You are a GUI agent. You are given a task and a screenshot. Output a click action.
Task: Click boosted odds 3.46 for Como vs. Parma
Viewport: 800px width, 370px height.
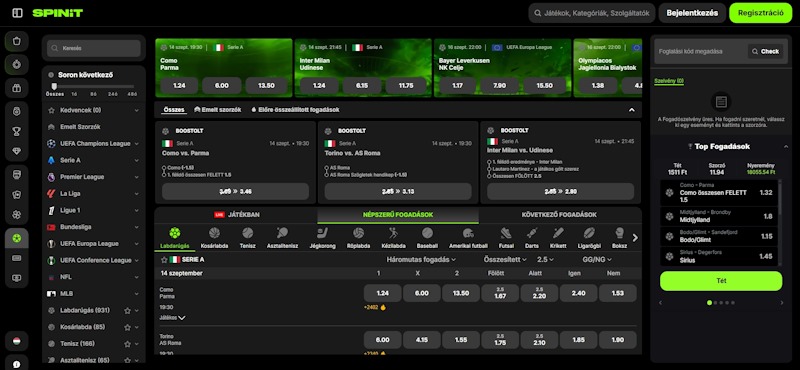click(x=235, y=191)
